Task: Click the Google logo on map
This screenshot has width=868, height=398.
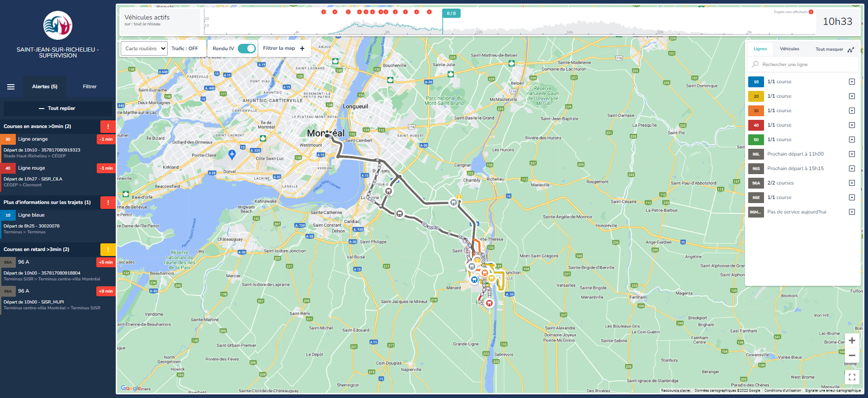Action: [130, 388]
